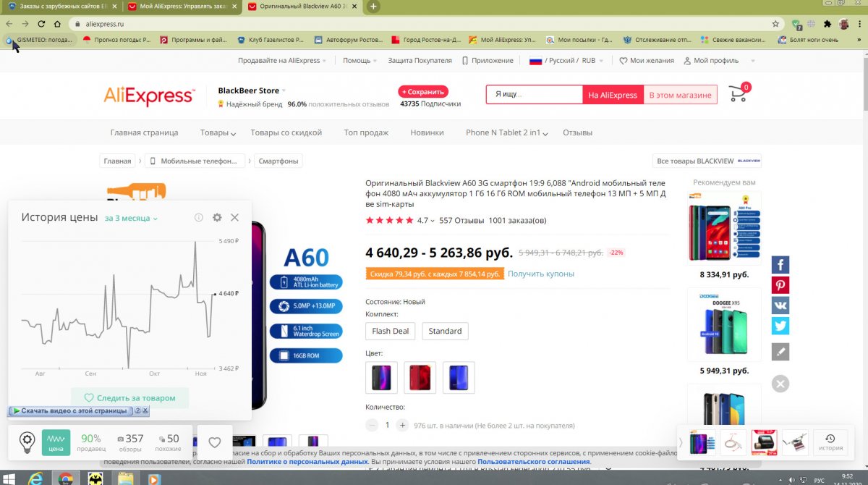
Task: Expand the 'Товары' store menu
Action: click(x=218, y=132)
